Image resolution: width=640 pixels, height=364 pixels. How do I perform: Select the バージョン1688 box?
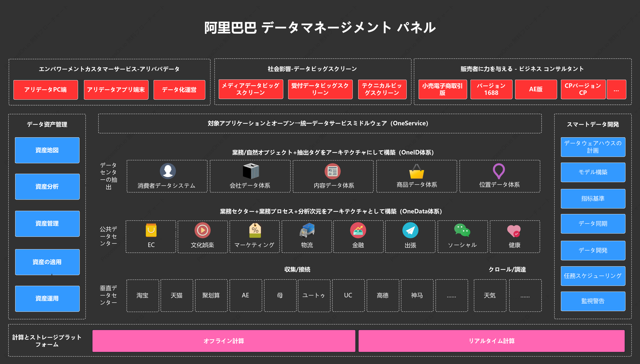[491, 89]
